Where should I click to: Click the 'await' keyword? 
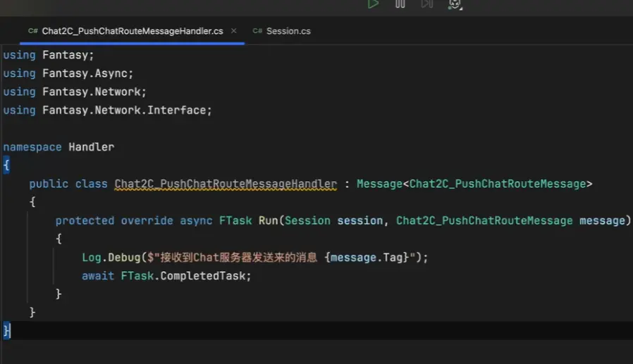[x=98, y=276]
